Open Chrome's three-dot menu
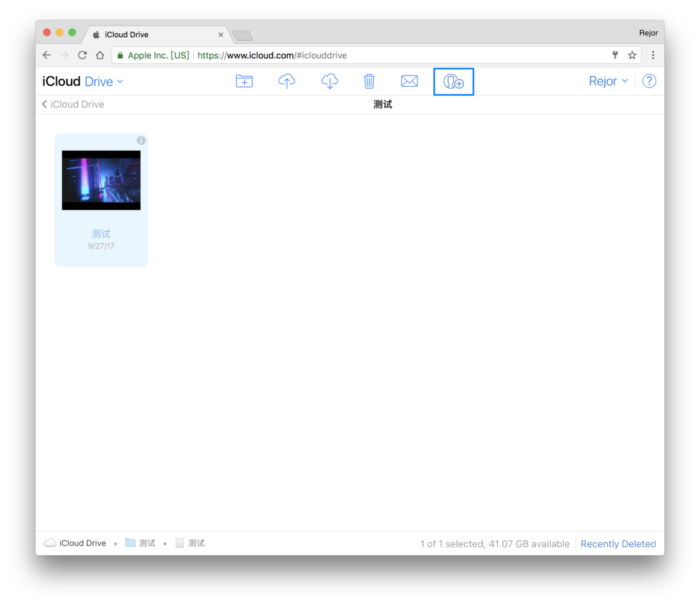This screenshot has width=700, height=606. point(652,55)
